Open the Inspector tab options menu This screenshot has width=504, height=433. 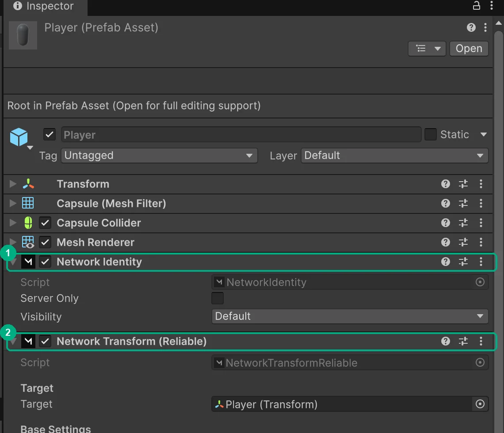[492, 5]
